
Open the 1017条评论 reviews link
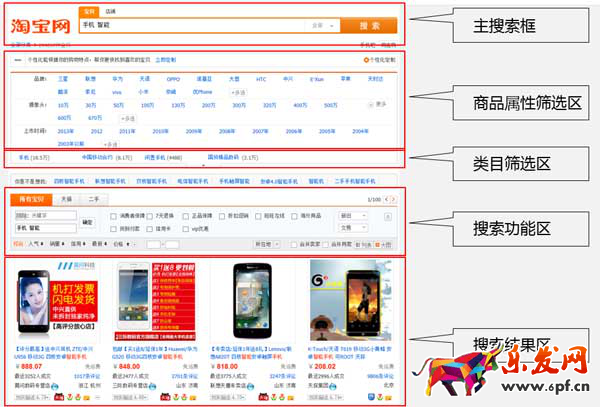(x=87, y=376)
